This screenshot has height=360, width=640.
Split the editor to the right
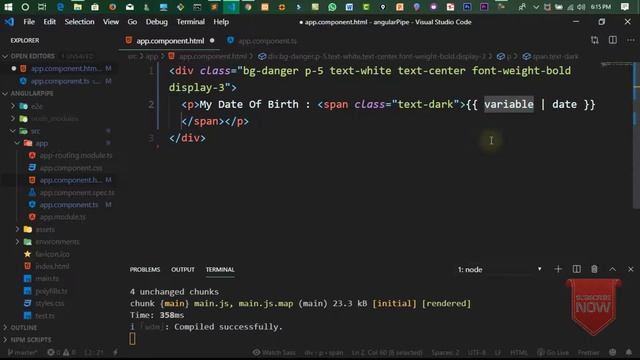(x=613, y=40)
